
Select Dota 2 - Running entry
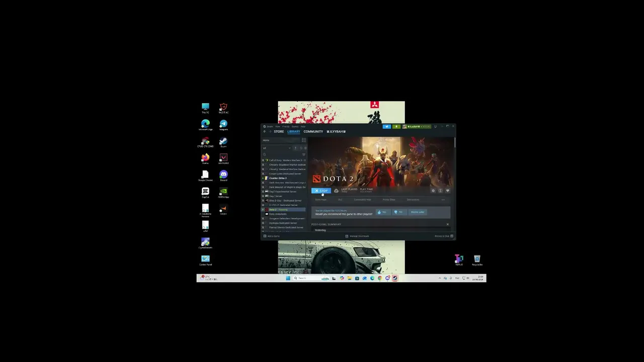[x=284, y=210]
